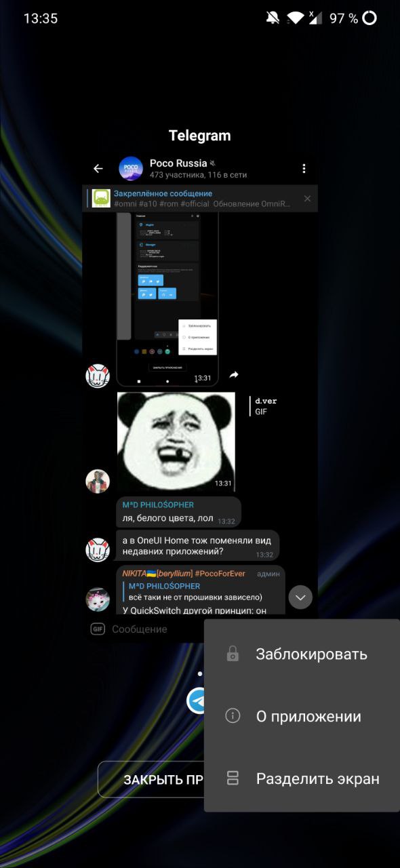Open the screenshot image sent at 13:31
Screen dimensions: 400x868
(167, 299)
